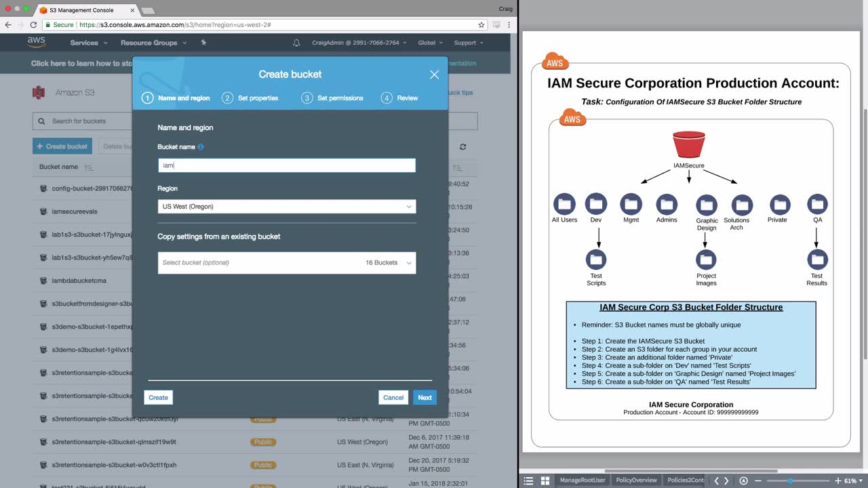Close the Create bucket dialog with X
This screenshot has height=488, width=868.
434,75
